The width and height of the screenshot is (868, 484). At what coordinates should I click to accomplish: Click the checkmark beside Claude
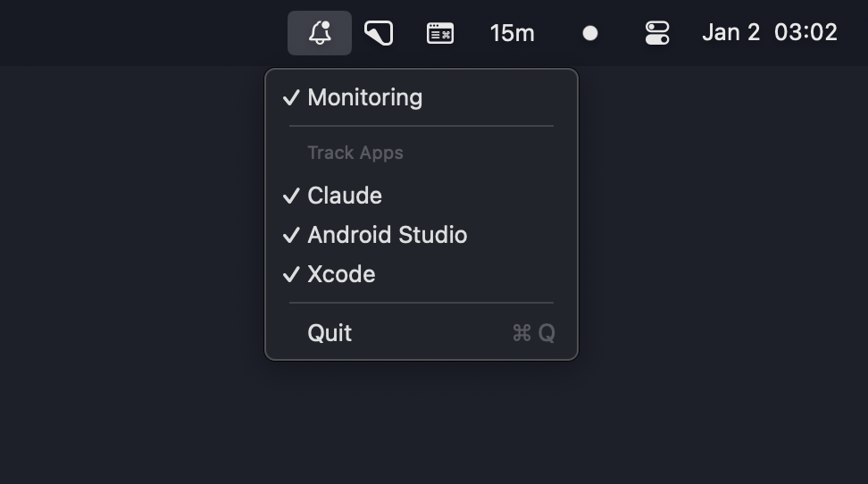(x=291, y=196)
